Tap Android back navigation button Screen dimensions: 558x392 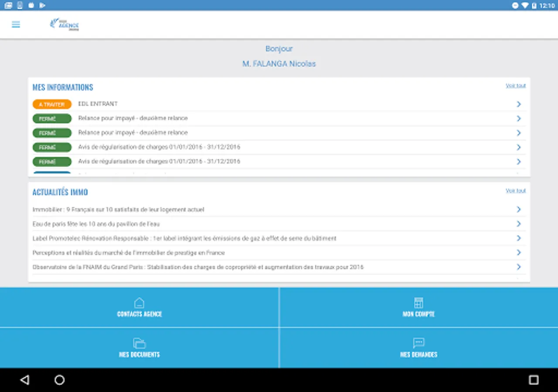click(25, 380)
